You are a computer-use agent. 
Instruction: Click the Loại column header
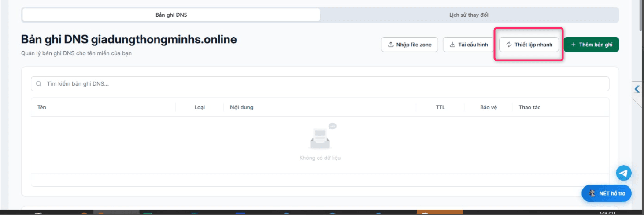click(200, 107)
